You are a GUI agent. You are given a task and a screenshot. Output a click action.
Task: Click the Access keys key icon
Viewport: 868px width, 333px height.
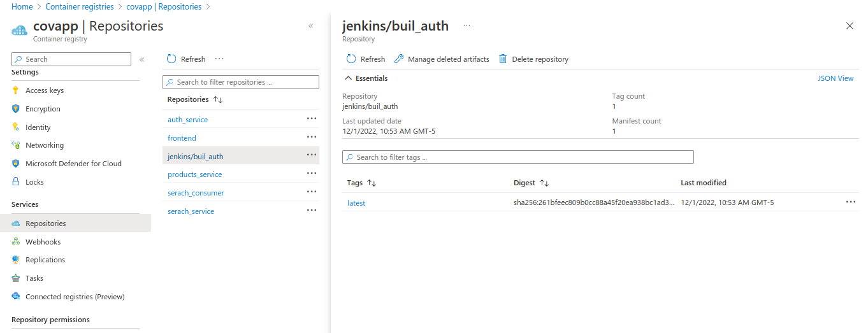[16, 90]
